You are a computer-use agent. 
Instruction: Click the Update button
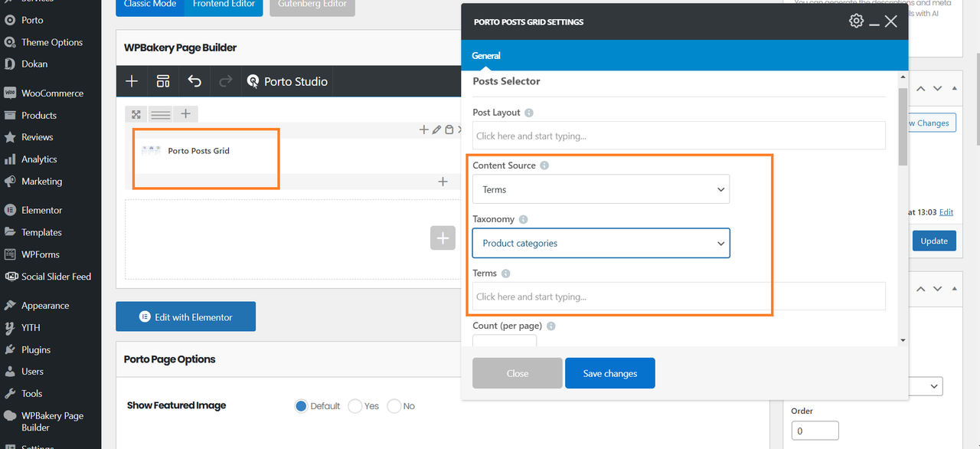934,241
